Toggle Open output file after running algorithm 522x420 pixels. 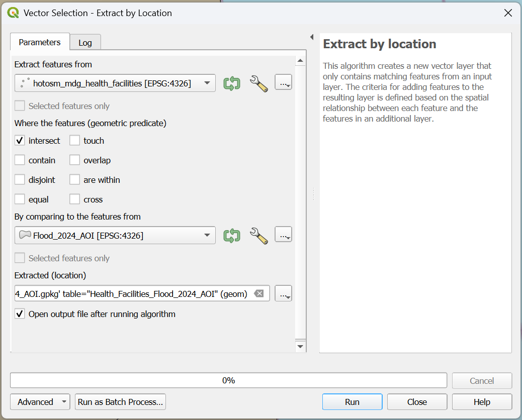tap(20, 314)
